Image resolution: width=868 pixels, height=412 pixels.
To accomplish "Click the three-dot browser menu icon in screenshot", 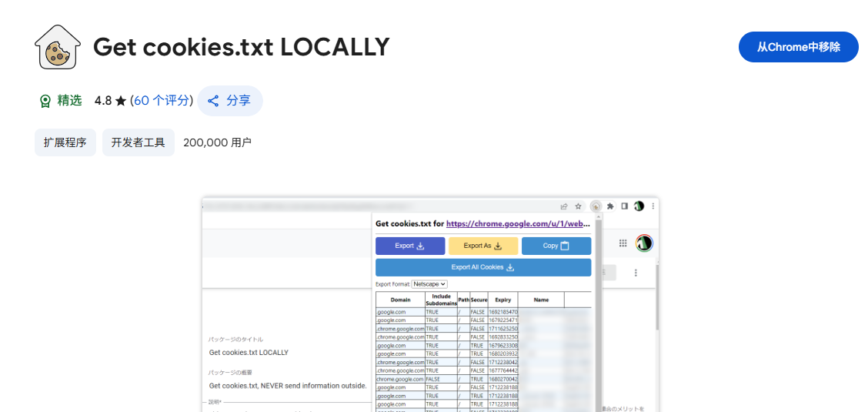I will click(x=653, y=206).
